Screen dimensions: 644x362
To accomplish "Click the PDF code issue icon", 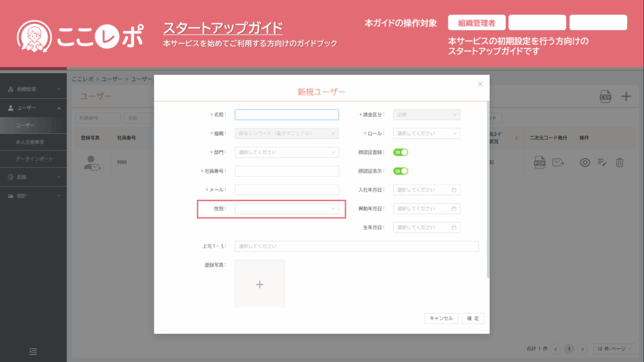I will coord(540,163).
